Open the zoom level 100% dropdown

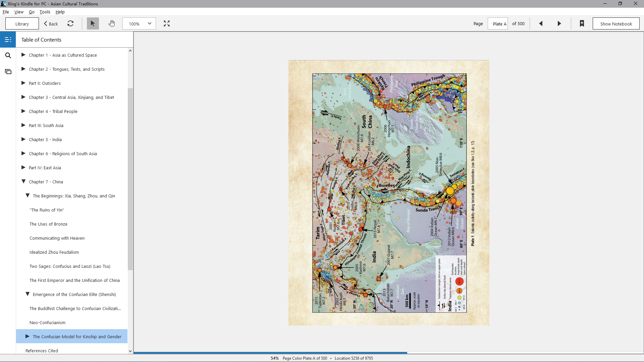pos(139,23)
